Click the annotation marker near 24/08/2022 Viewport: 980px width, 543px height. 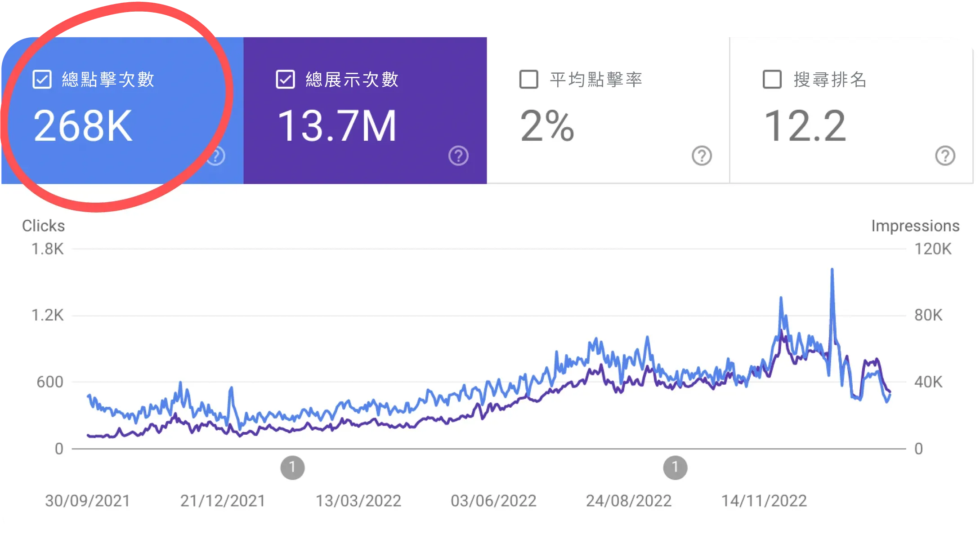(x=676, y=467)
